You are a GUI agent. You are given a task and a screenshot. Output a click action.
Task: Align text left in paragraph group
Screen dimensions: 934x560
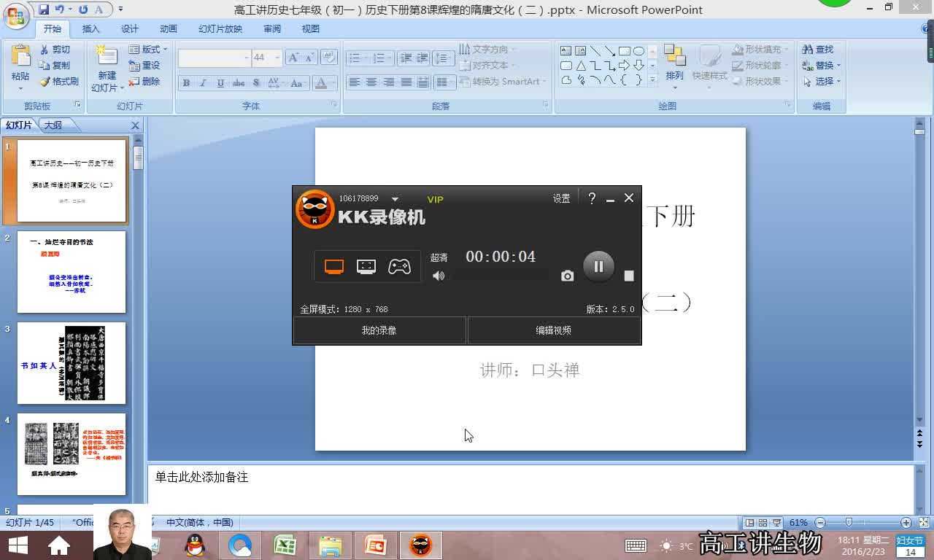[354, 82]
